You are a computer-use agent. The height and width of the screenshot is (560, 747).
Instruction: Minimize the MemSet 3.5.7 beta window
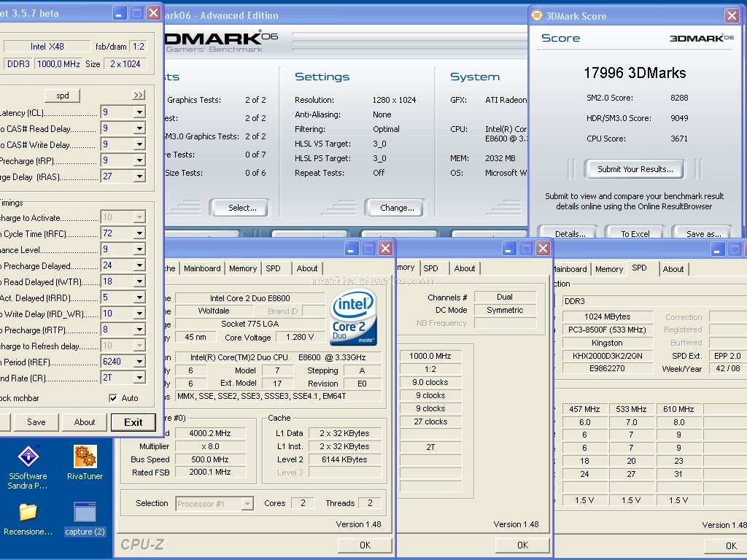[x=119, y=13]
